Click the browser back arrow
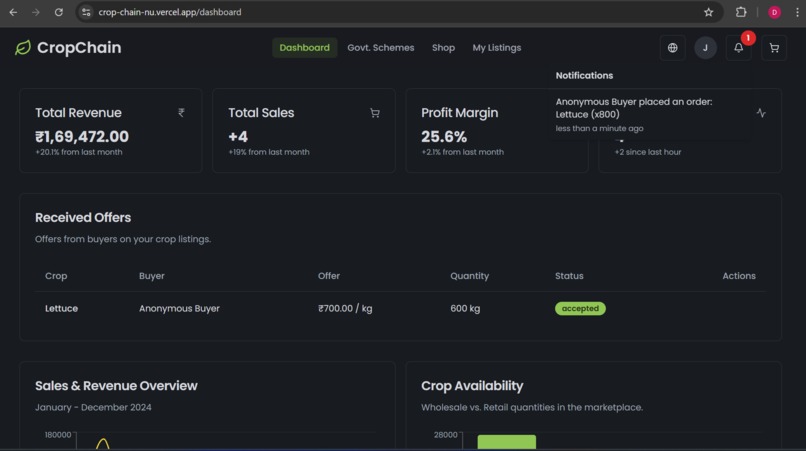This screenshot has height=451, width=806. (x=13, y=12)
